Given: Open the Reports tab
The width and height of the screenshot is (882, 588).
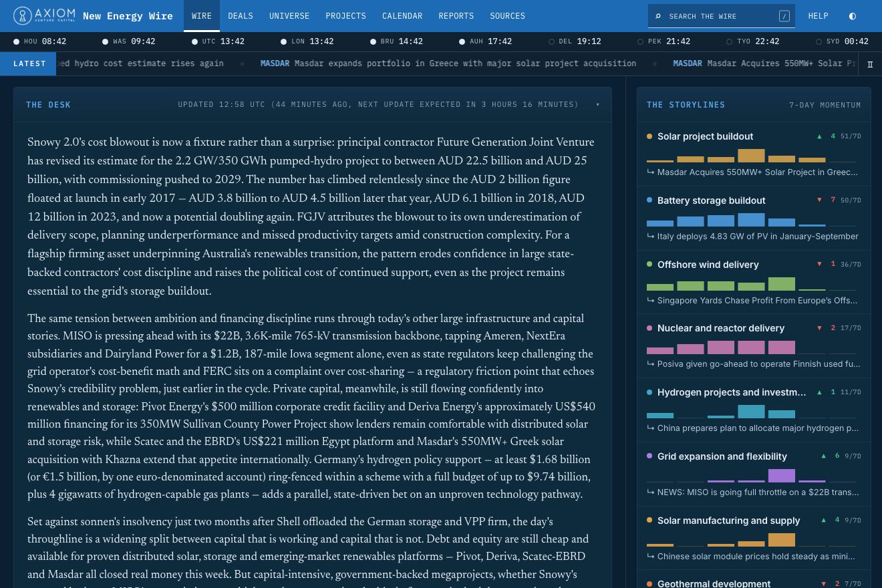Looking at the screenshot, I should [456, 16].
